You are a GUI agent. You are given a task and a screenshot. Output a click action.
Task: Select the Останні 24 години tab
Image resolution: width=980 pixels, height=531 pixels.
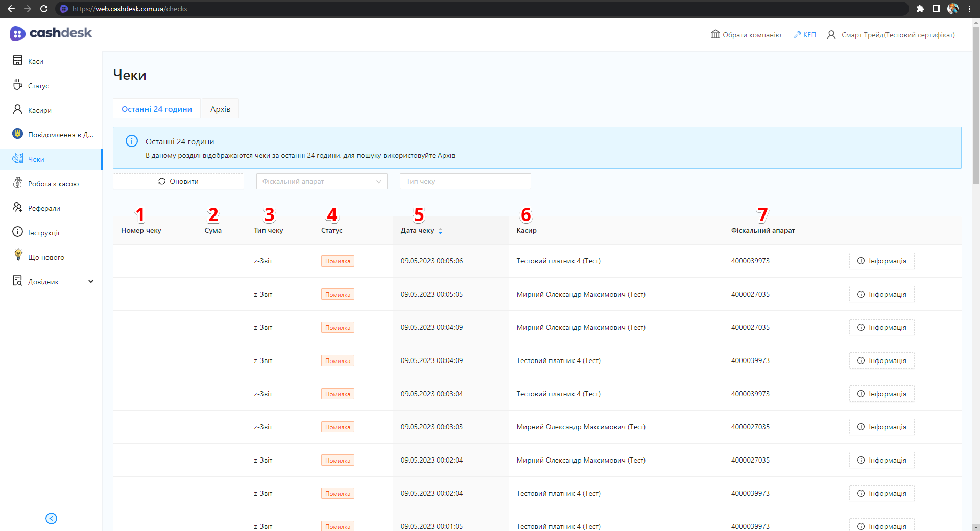pyautogui.click(x=156, y=109)
